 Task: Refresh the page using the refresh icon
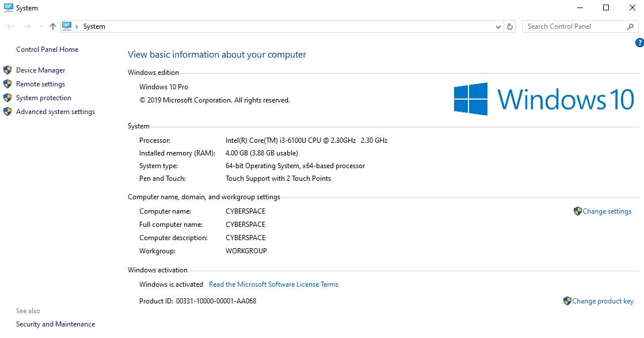tap(510, 26)
